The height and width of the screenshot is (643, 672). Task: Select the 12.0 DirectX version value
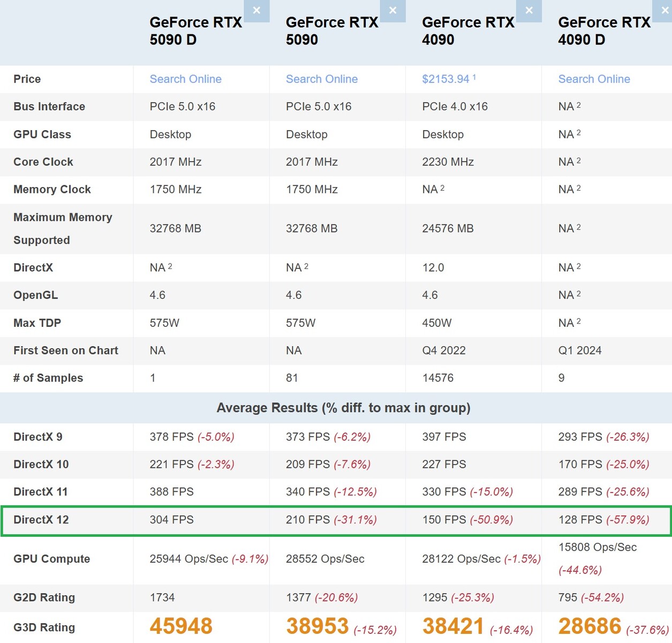(x=433, y=268)
